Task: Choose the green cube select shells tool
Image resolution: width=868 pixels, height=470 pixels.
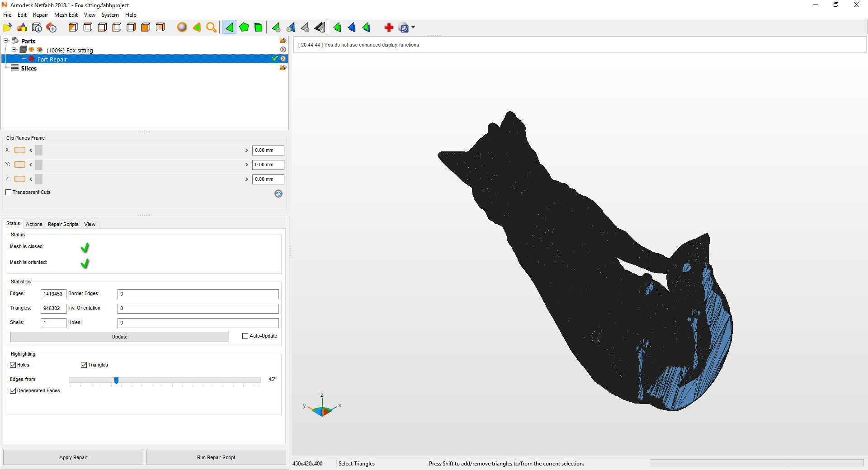Action: [259, 28]
